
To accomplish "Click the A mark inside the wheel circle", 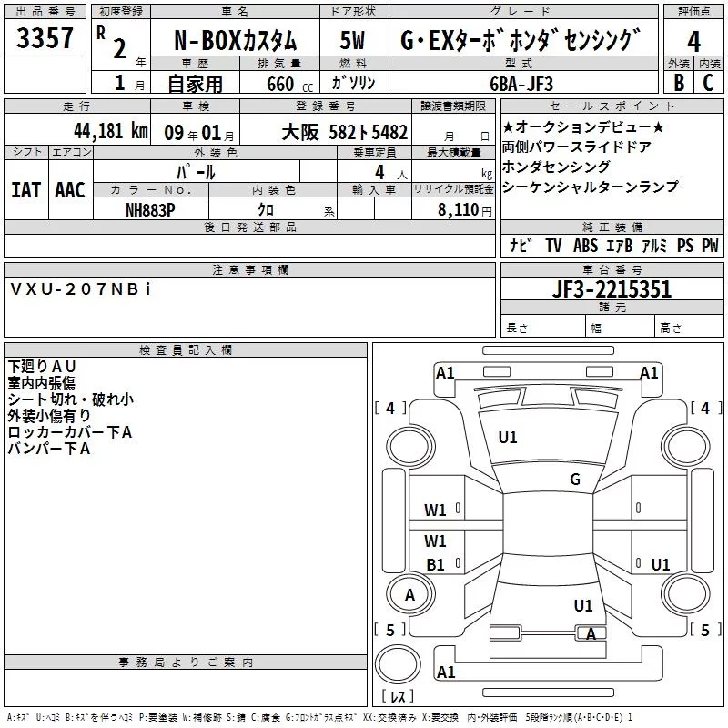I will click(x=409, y=595).
